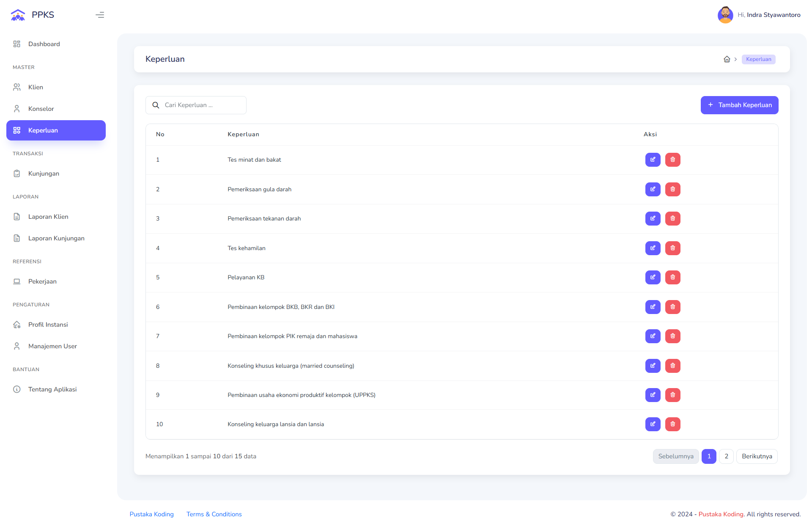
Task: Open the user profile avatar menu
Action: coord(725,14)
